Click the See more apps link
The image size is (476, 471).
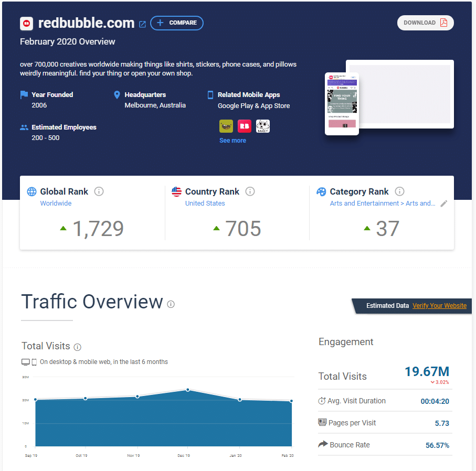point(232,141)
